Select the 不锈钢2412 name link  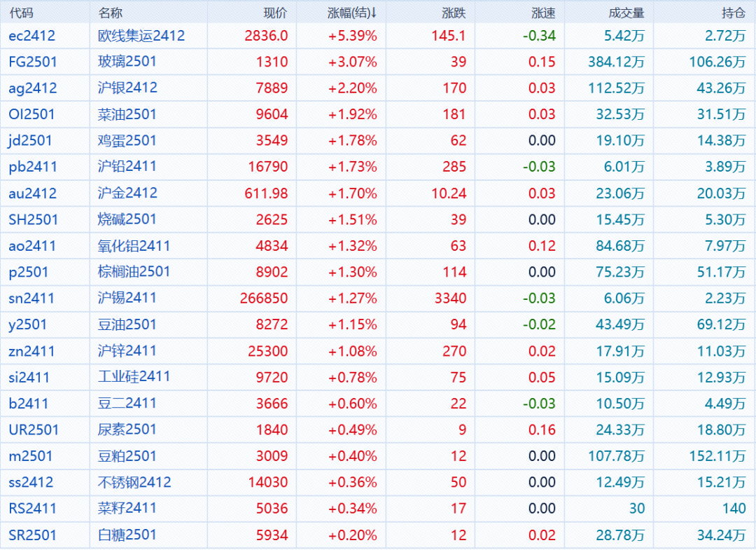134,482
